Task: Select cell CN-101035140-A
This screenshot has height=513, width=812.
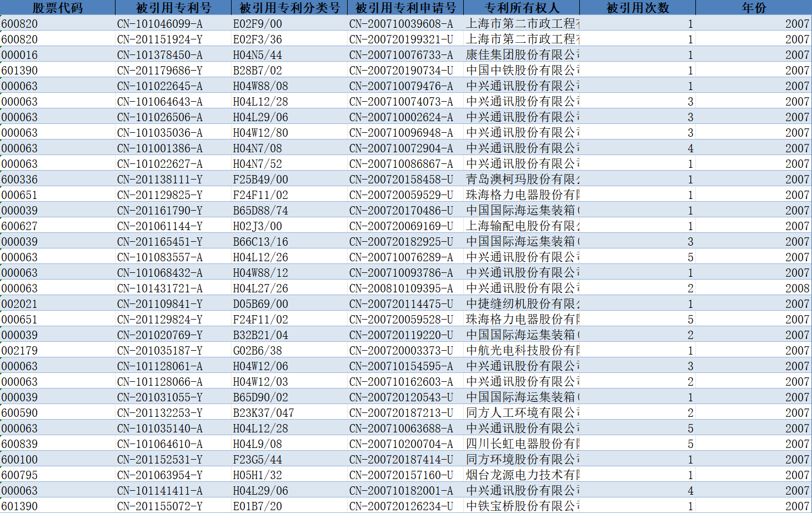Action: (173, 429)
